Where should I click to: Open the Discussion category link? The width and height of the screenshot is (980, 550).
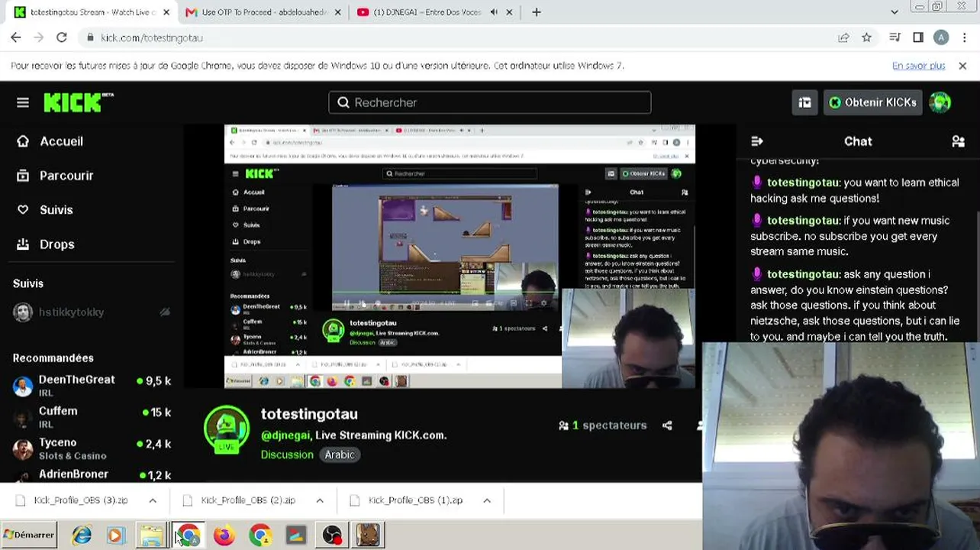click(287, 455)
